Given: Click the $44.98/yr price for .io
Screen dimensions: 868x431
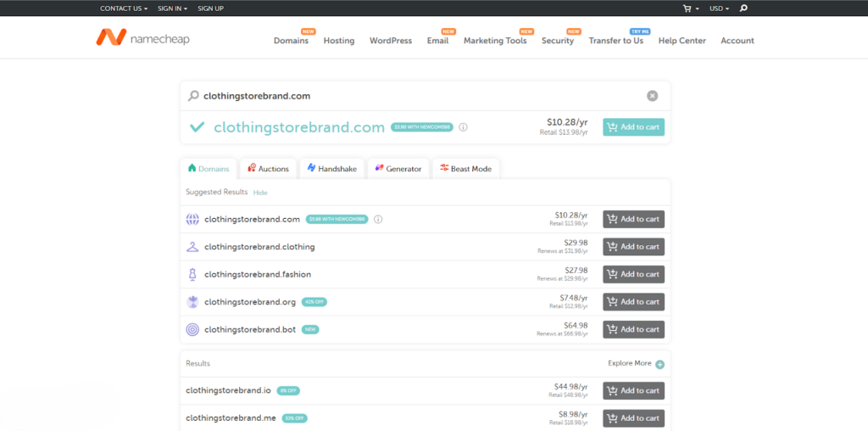Looking at the screenshot, I should point(570,386).
